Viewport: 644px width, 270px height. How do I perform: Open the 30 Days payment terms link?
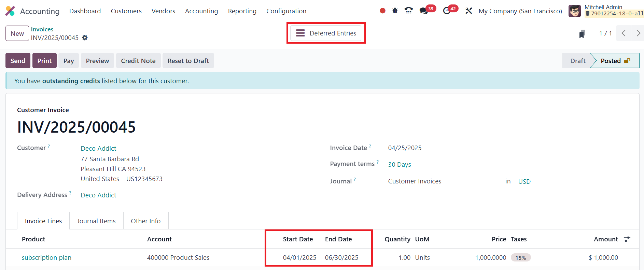pyautogui.click(x=400, y=164)
